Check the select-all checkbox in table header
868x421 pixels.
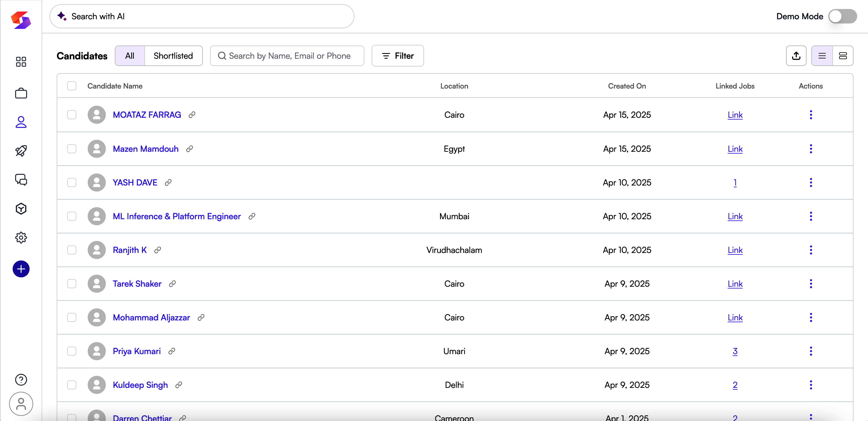(71, 86)
